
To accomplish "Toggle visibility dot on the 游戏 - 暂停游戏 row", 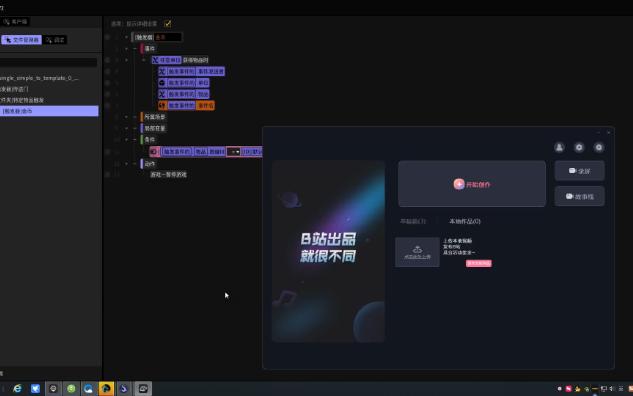I will pyautogui.click(x=107, y=174).
